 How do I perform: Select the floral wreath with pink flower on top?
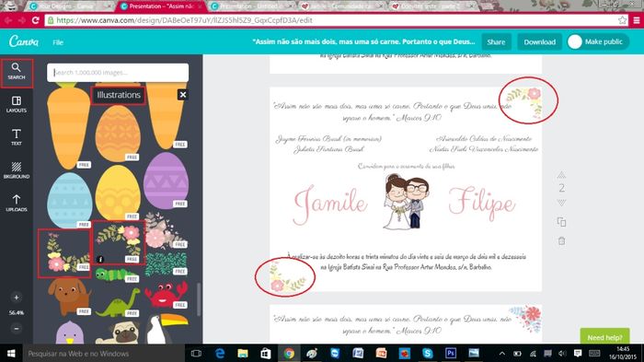click(119, 242)
